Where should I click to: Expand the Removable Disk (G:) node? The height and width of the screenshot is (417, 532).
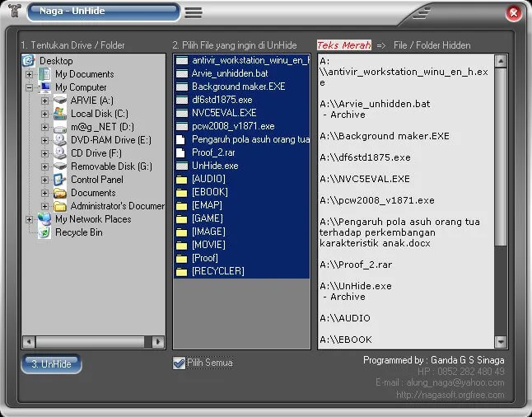coord(44,166)
